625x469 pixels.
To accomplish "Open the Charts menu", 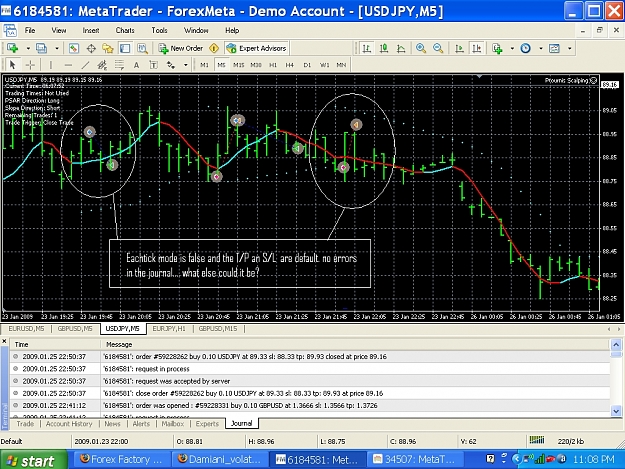I will (125, 30).
